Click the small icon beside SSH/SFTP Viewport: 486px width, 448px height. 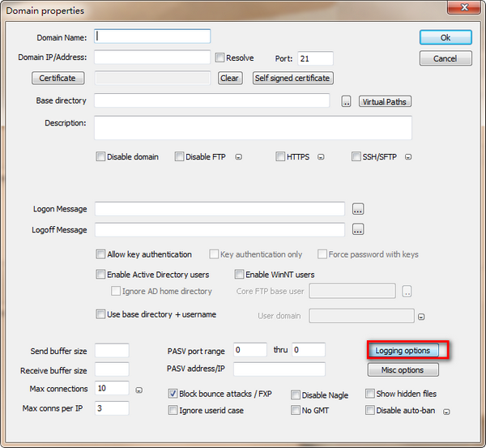[x=408, y=157]
